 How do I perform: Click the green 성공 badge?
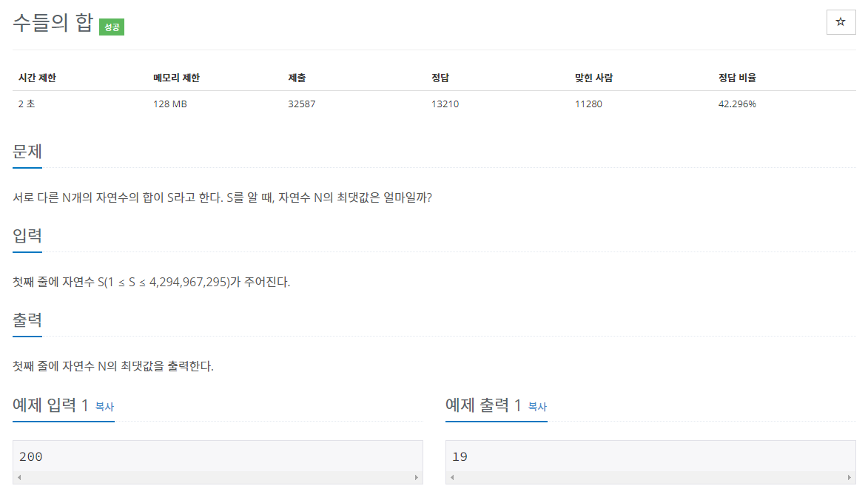pyautogui.click(x=112, y=27)
